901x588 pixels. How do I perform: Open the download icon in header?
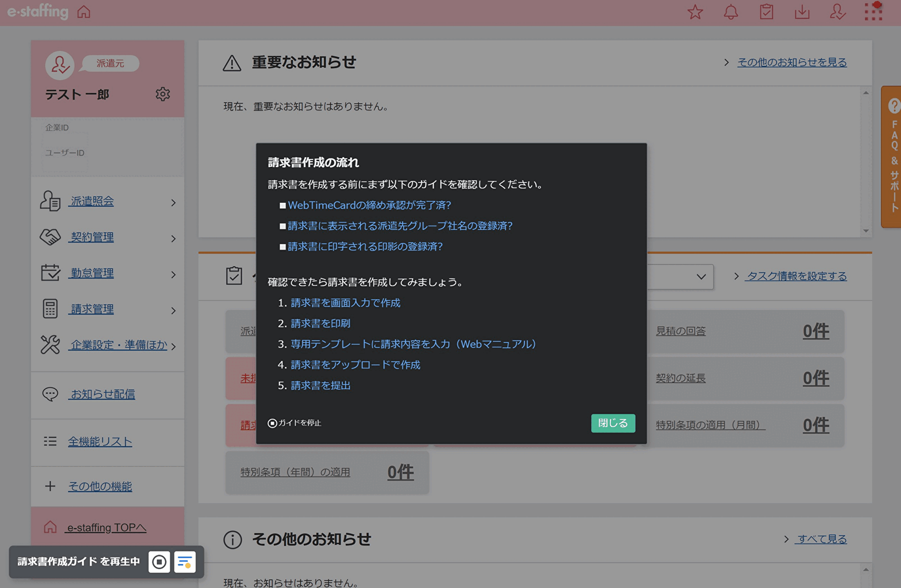click(x=802, y=12)
